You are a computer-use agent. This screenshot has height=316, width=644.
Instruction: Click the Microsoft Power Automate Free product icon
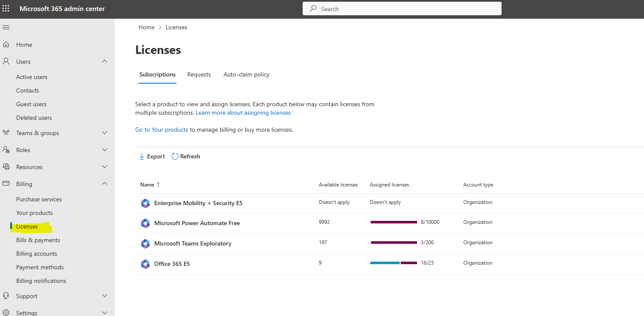coord(145,223)
